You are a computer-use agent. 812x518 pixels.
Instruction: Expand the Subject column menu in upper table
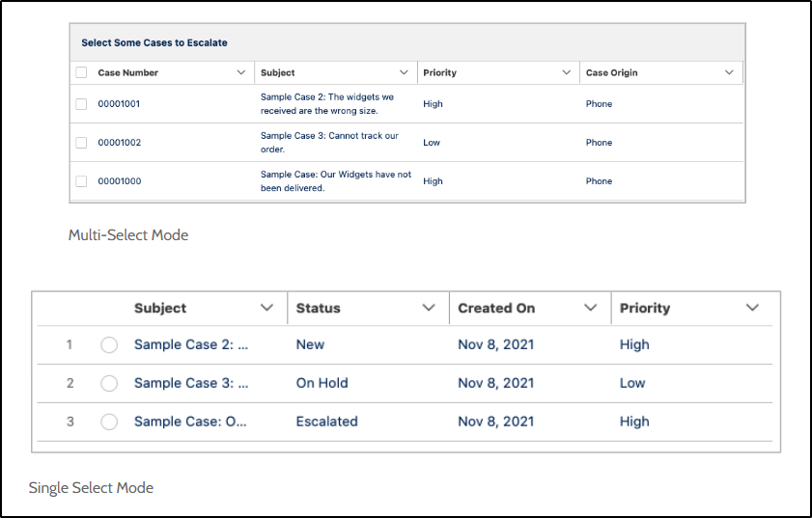(x=405, y=72)
